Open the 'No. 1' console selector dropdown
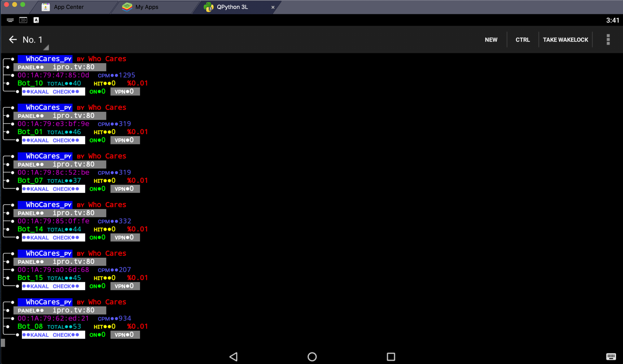623x364 pixels. click(34, 41)
